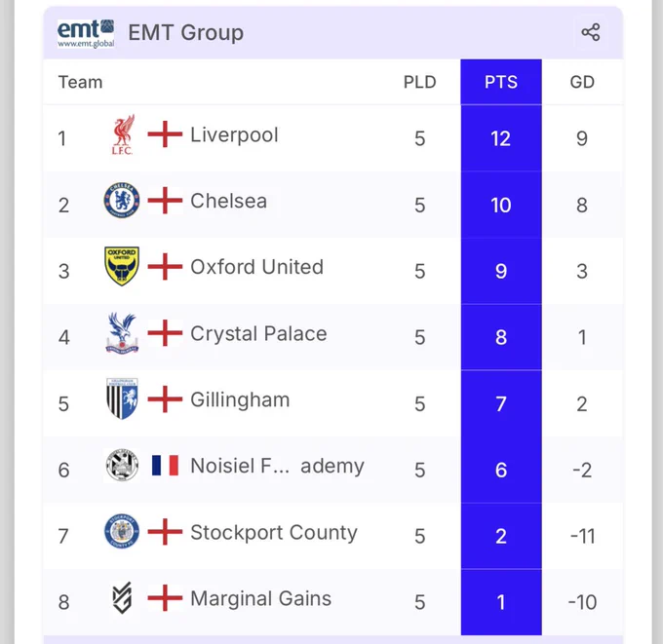The height and width of the screenshot is (644, 663).
Task: Select Chelsea's highlighted 10 points cell
Action: coord(501,205)
